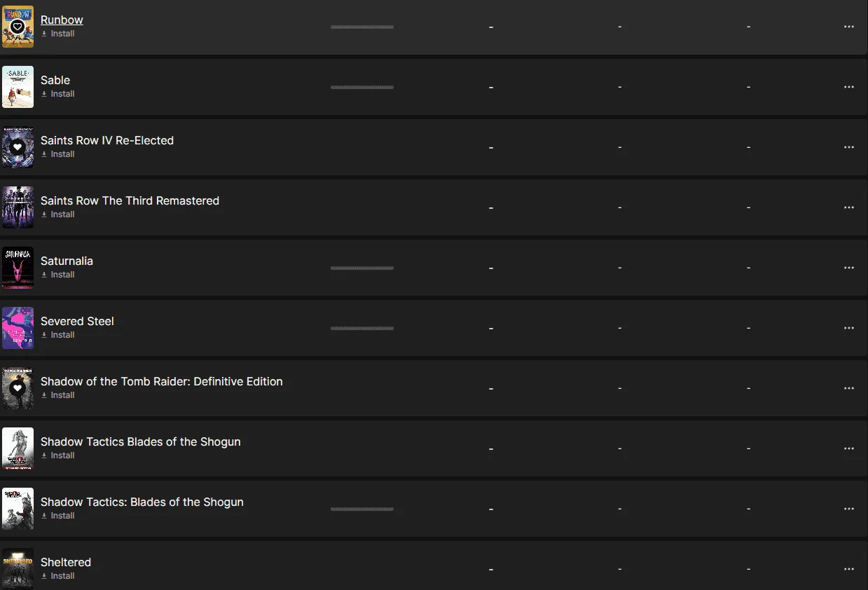Click the achievements progress bar for Saturnalia
This screenshot has width=868, height=590.
361,268
